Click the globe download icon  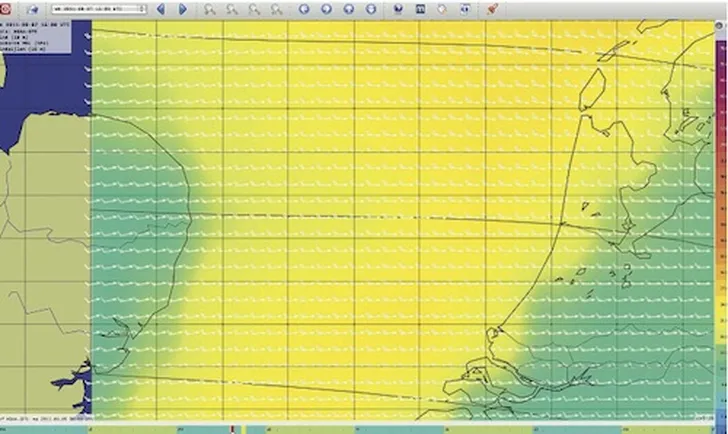coord(398,8)
